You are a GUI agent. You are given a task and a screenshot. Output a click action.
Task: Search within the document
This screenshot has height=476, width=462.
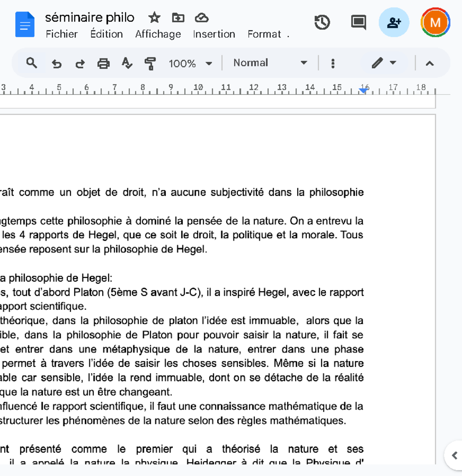(31, 63)
